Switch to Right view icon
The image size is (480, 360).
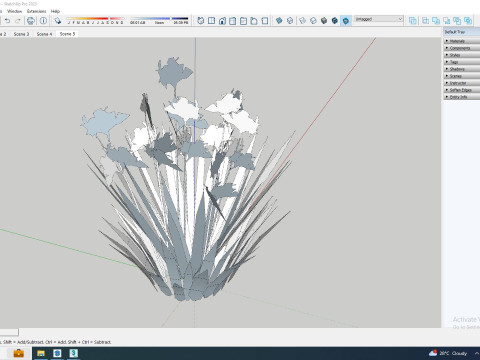233,21
